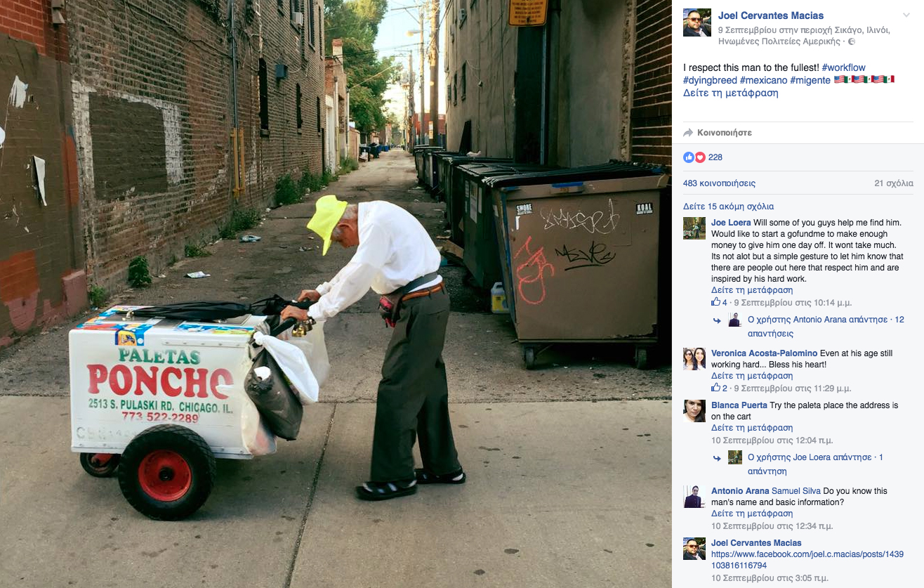Click Veronica Acosta-Palomino's avatar
924x588 pixels.
pyautogui.click(x=694, y=359)
